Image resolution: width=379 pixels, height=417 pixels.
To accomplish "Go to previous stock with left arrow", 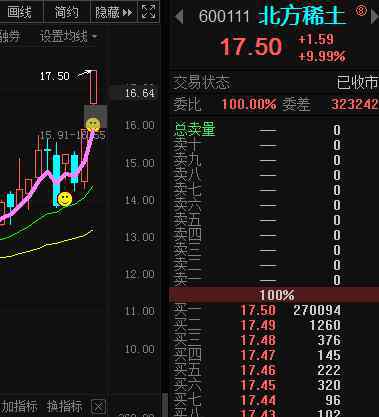I will (x=179, y=17).
